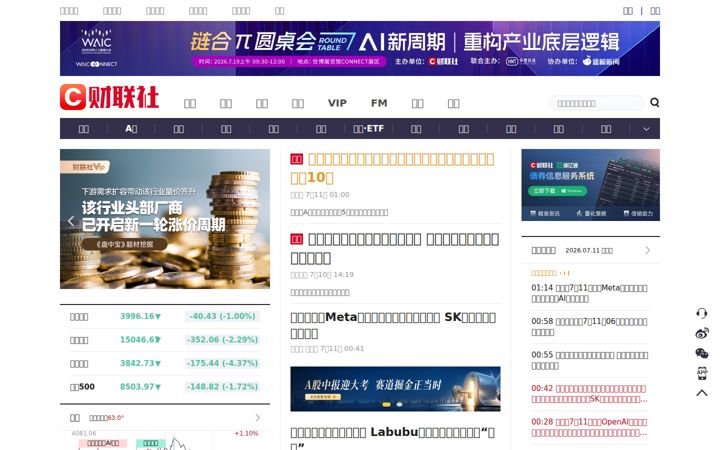Select yellow first dot of banner slider
The image size is (720, 450).
[387, 405]
